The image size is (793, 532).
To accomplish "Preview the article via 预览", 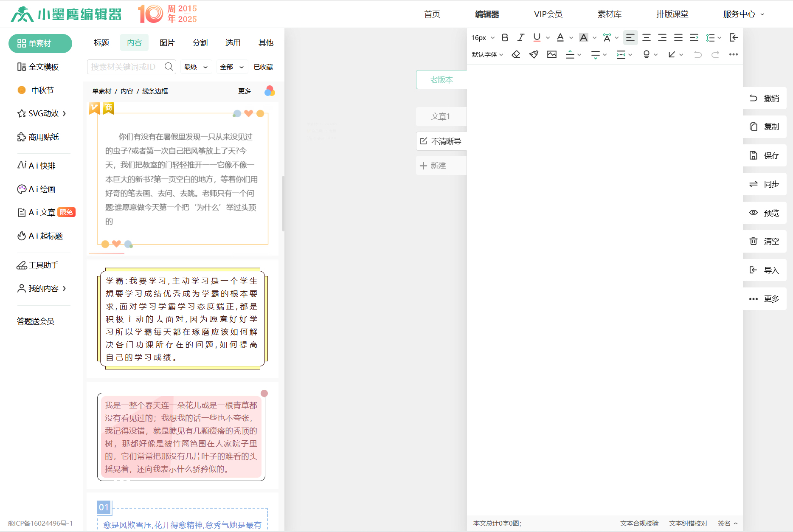I will 764,213.
